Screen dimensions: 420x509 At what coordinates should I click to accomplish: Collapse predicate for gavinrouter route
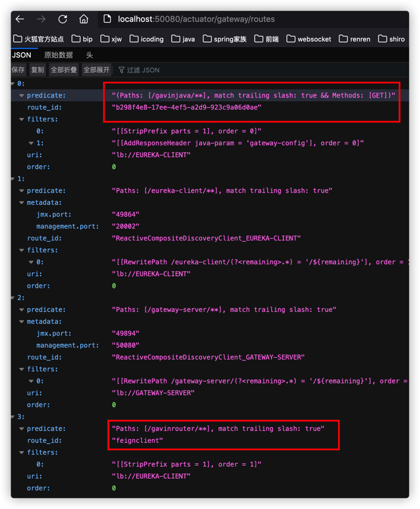(x=21, y=429)
